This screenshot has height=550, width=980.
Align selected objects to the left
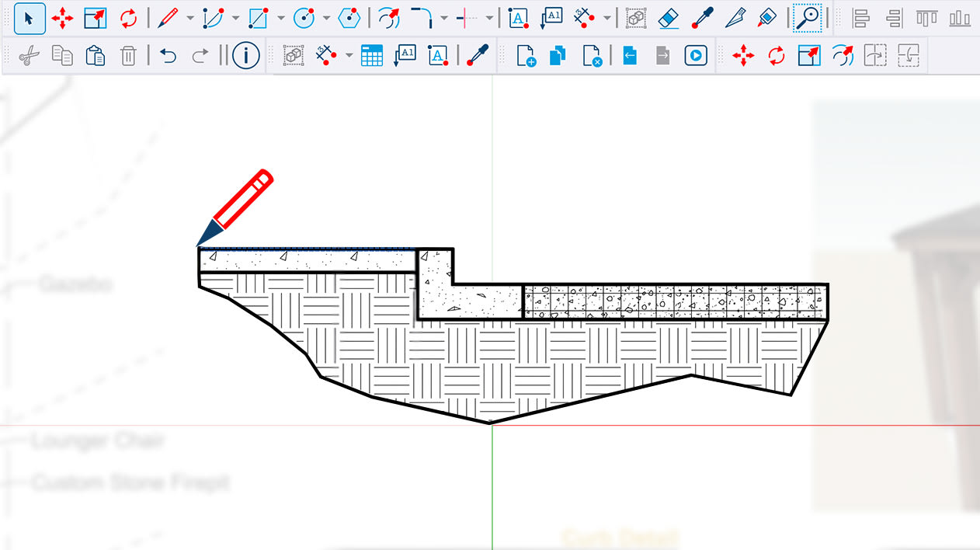[860, 18]
